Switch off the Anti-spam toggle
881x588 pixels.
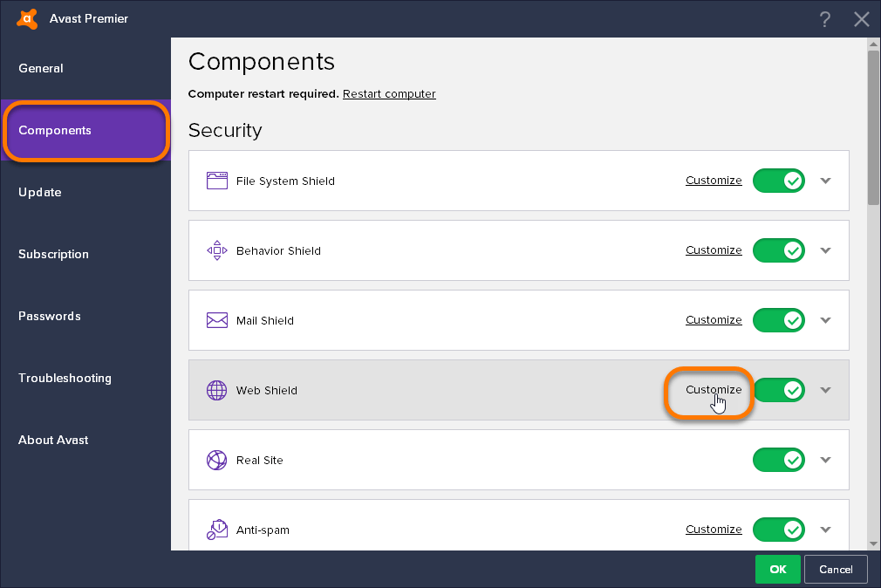coord(779,530)
